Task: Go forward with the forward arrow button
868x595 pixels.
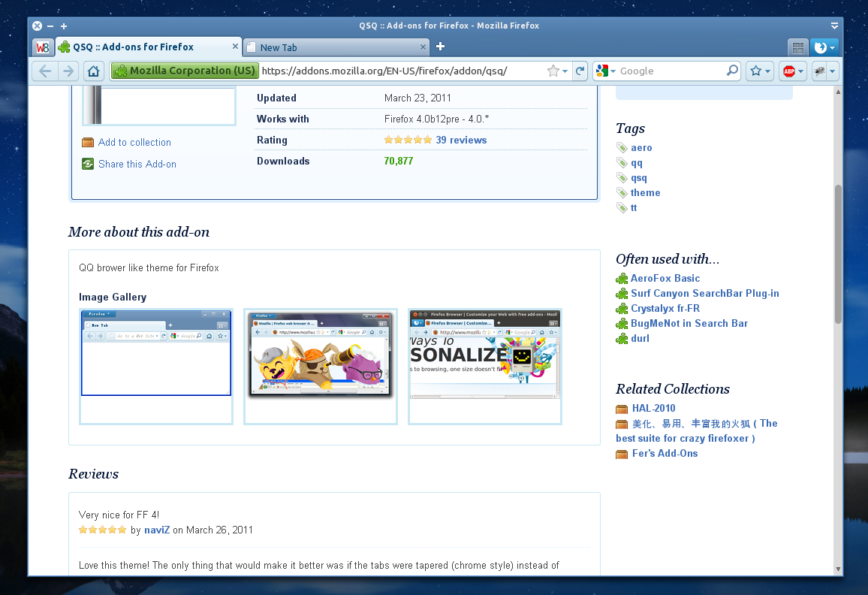Action: click(x=68, y=71)
